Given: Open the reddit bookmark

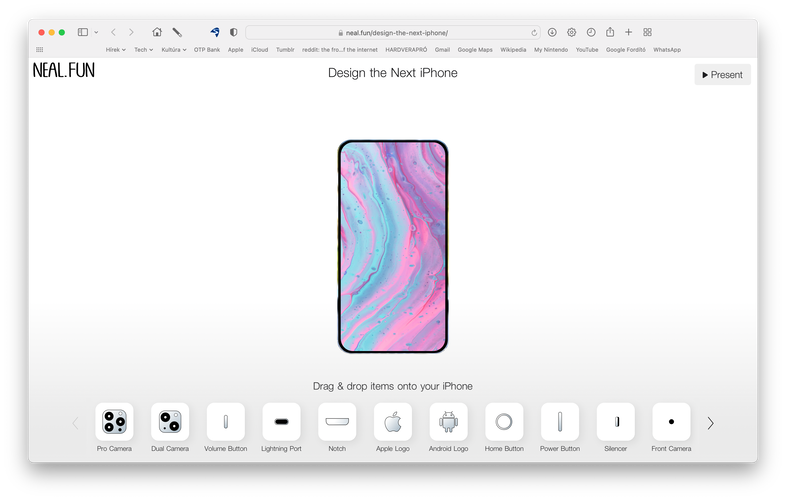Looking at the screenshot, I should click(340, 50).
